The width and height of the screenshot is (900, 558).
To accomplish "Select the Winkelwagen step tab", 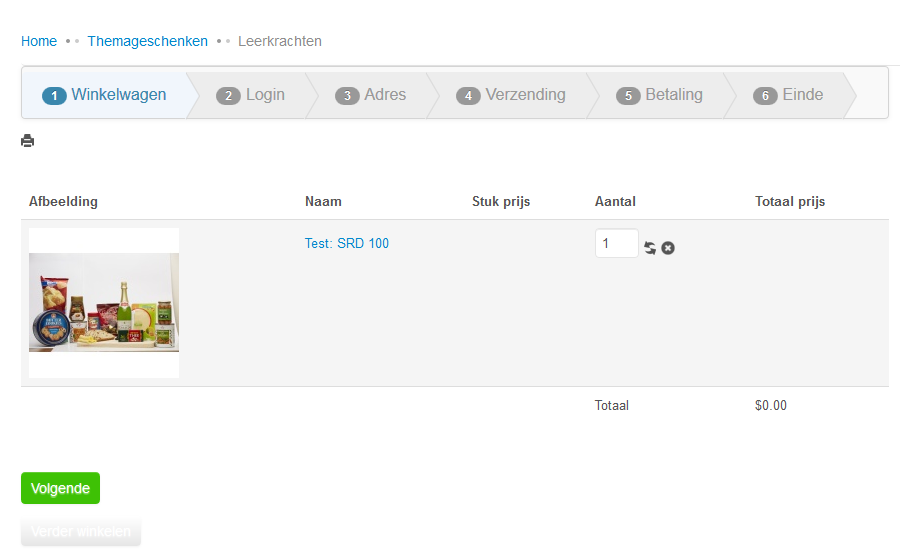I will coord(105,95).
